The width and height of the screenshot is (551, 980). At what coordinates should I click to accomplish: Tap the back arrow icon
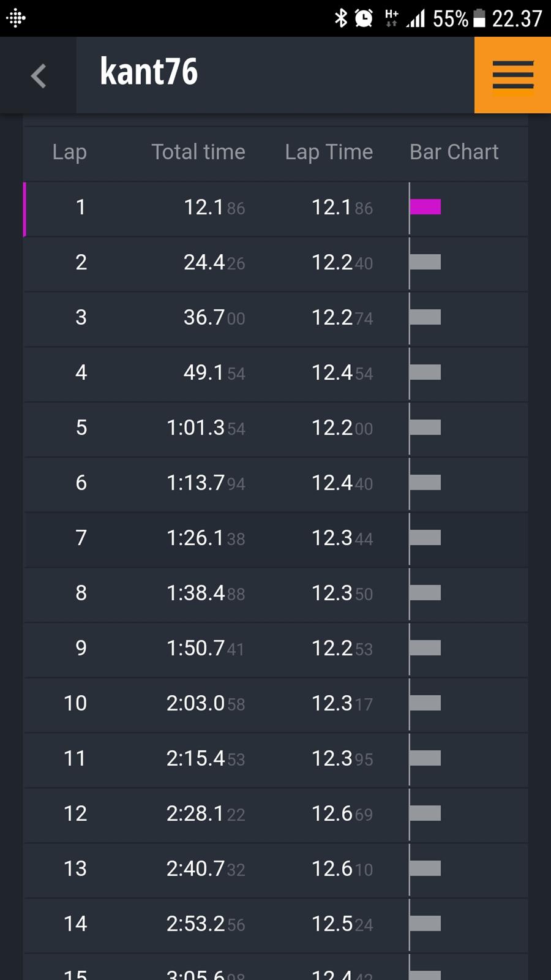pos(38,75)
